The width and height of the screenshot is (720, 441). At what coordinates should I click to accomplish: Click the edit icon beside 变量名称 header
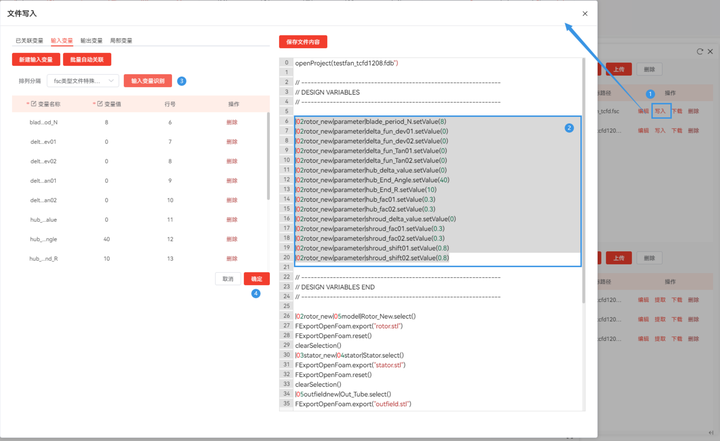point(34,104)
